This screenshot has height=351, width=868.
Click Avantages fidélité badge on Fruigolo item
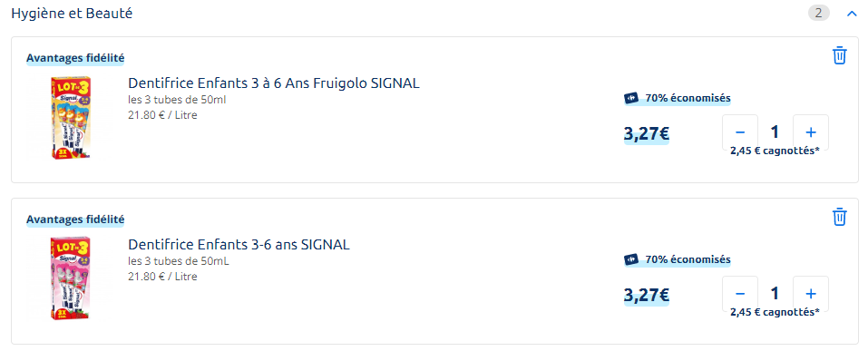click(75, 58)
